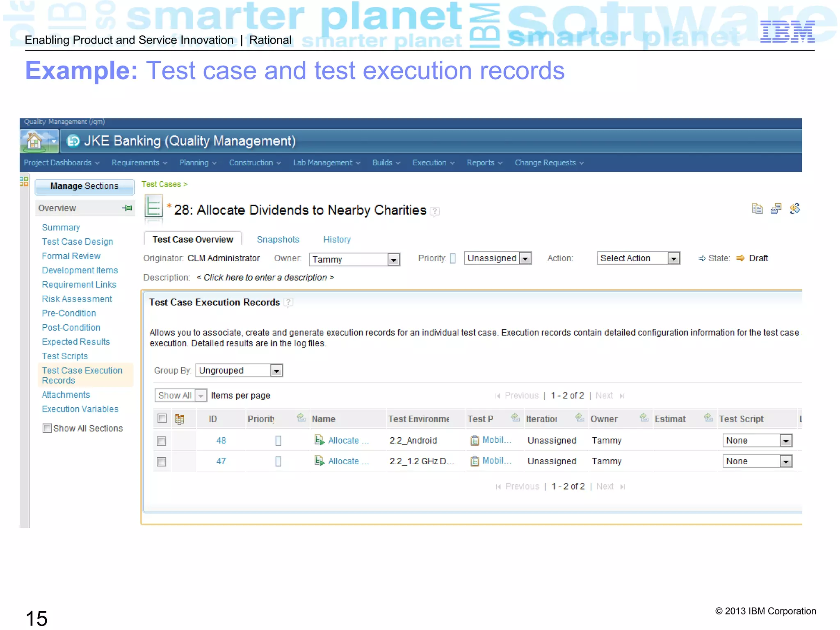Click test plan icon in row 48
Screen dimensions: 840x630
(x=475, y=441)
